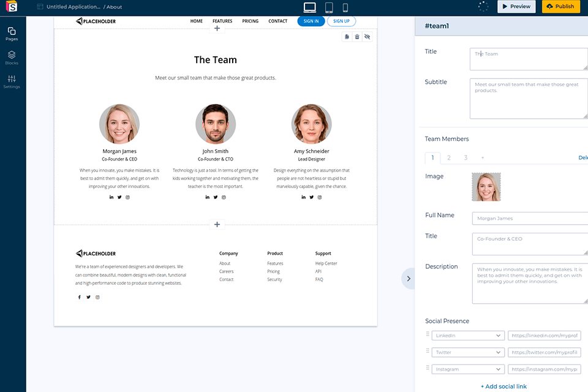This screenshot has height=392, width=588.
Task: Click footer Twitter icon
Action: coord(88,297)
